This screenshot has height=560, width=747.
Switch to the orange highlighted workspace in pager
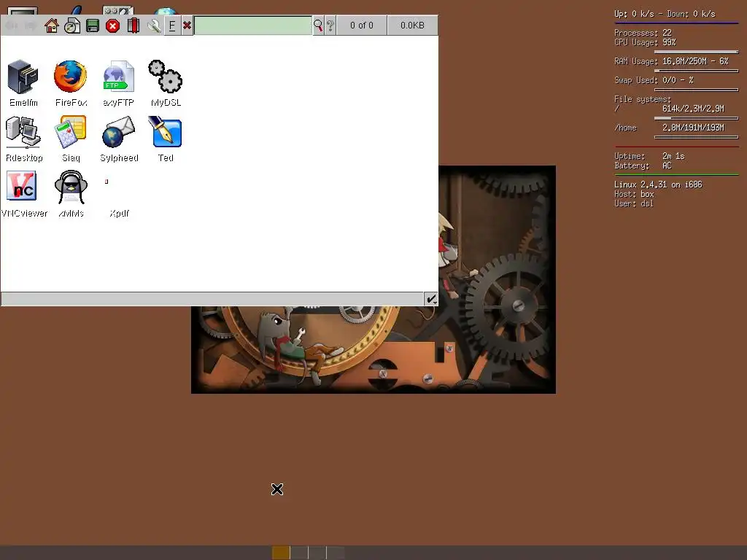click(281, 553)
